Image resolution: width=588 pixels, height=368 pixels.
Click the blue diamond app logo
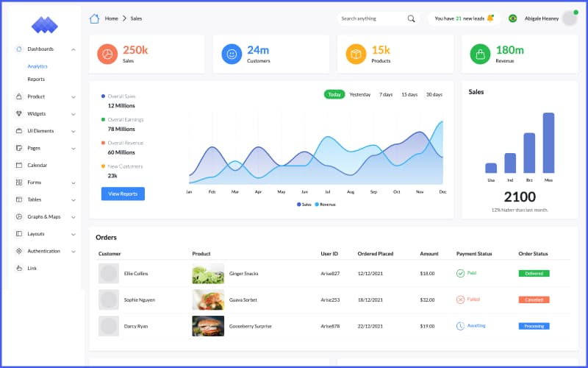[45, 25]
